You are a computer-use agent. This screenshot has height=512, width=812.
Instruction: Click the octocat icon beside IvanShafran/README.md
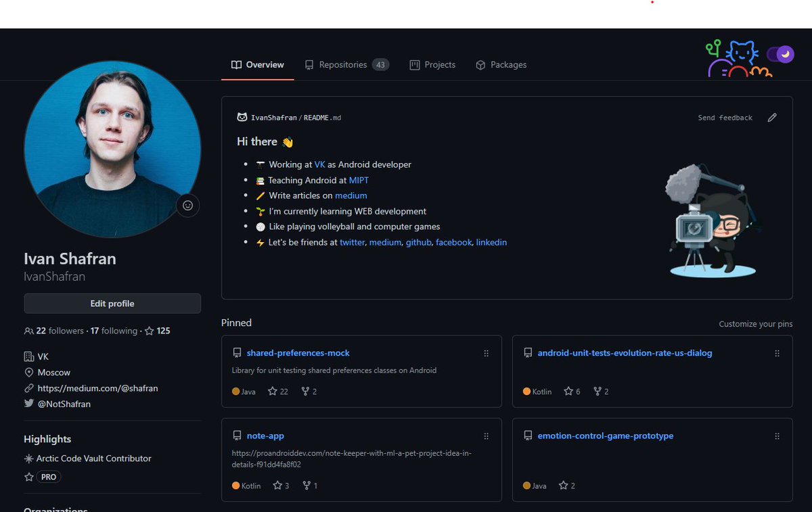click(x=242, y=117)
